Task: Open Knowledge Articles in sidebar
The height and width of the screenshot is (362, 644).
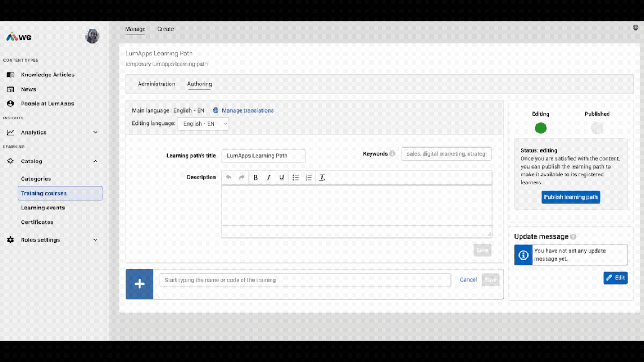Action: pos(48,75)
